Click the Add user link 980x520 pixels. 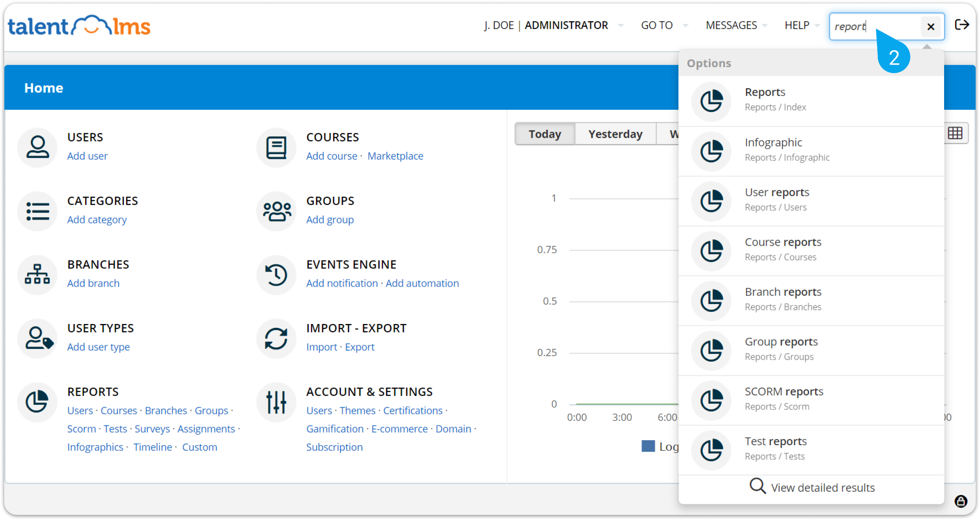87,156
